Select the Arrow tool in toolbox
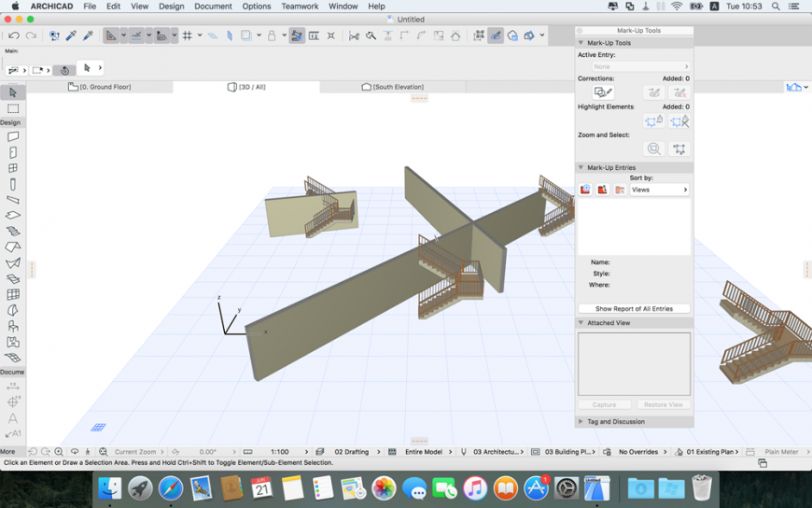This screenshot has height=508, width=812. (x=13, y=92)
